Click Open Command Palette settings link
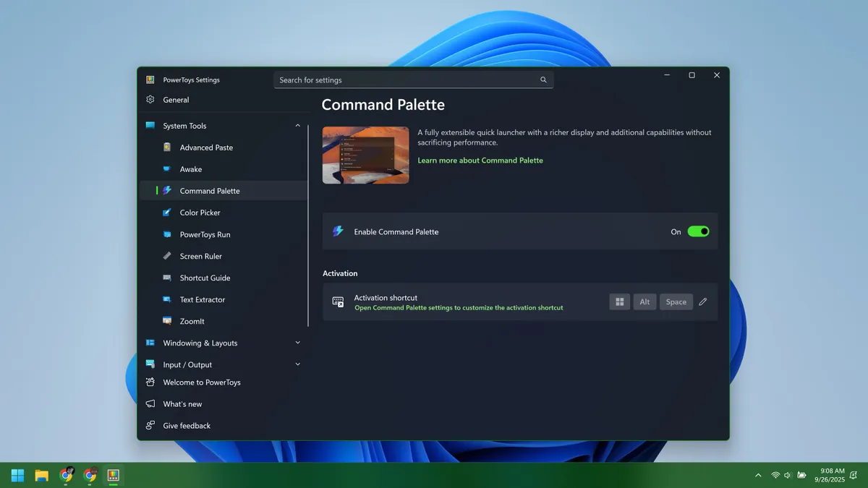Image resolution: width=868 pixels, height=488 pixels. coord(459,308)
